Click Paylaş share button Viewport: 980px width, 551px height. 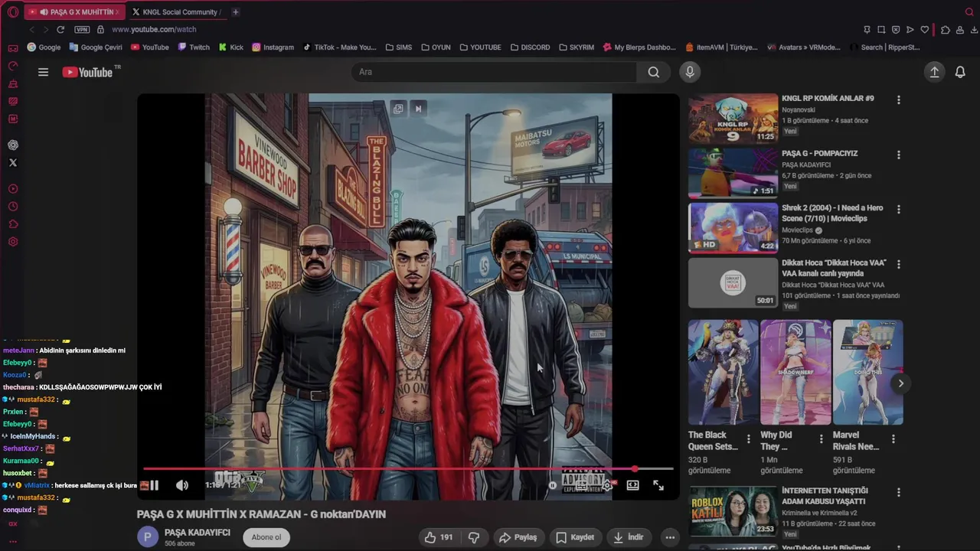pos(518,537)
